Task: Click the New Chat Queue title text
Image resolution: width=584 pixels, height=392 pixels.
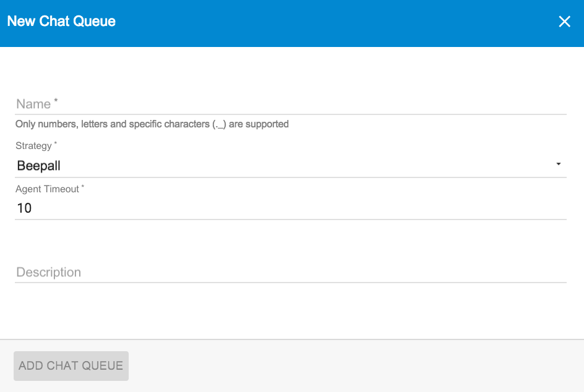Action: pyautogui.click(x=61, y=21)
